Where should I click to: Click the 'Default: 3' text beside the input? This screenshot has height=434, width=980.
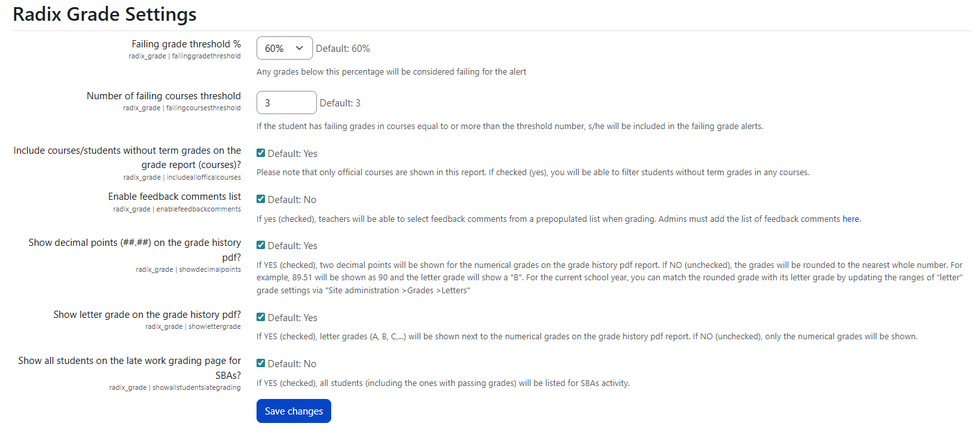pos(340,103)
